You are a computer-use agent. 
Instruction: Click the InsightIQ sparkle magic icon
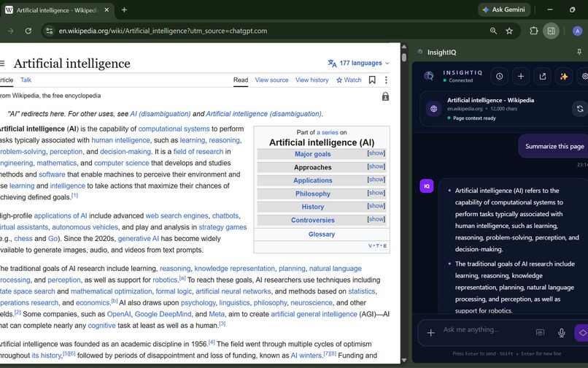pos(564,76)
